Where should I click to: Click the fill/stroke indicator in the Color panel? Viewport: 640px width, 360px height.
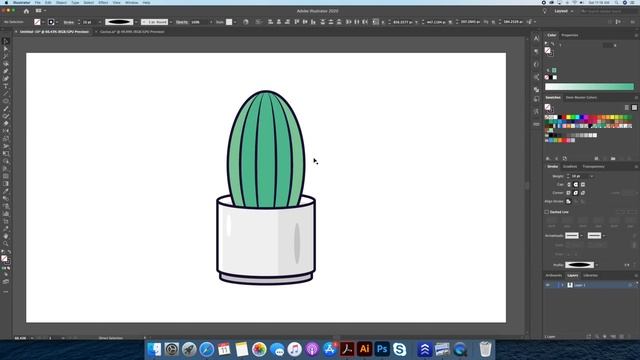pyautogui.click(x=549, y=51)
